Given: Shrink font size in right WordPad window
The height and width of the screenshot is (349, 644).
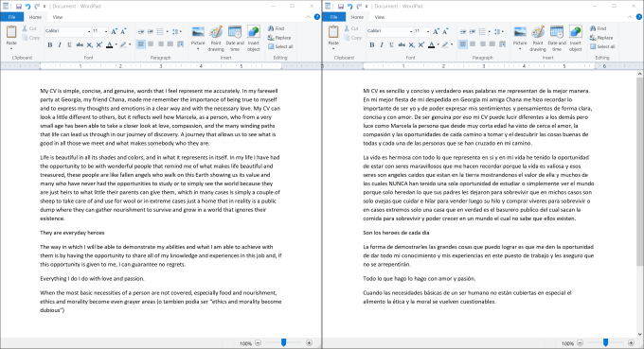Looking at the screenshot, I should (x=445, y=31).
